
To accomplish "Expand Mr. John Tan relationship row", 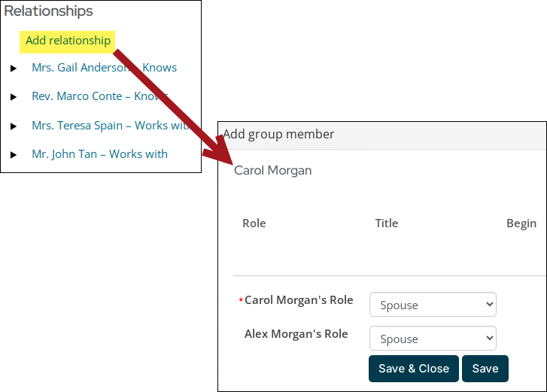I will (14, 155).
